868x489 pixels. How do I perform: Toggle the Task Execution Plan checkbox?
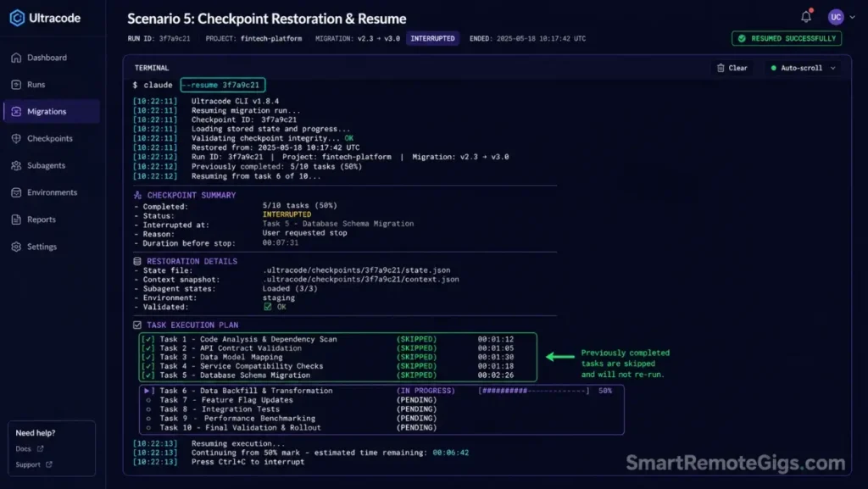(x=137, y=325)
